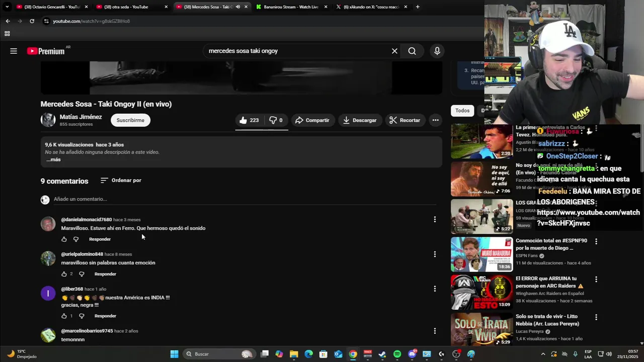Image resolution: width=644 pixels, height=362 pixels.
Task: Open options for Conmoción total video
Action: click(596, 241)
